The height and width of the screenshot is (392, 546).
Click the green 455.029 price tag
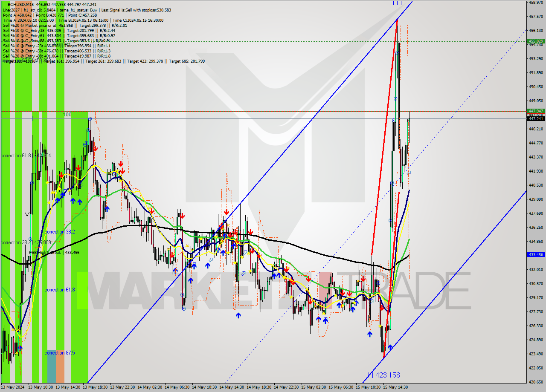(x=536, y=41)
